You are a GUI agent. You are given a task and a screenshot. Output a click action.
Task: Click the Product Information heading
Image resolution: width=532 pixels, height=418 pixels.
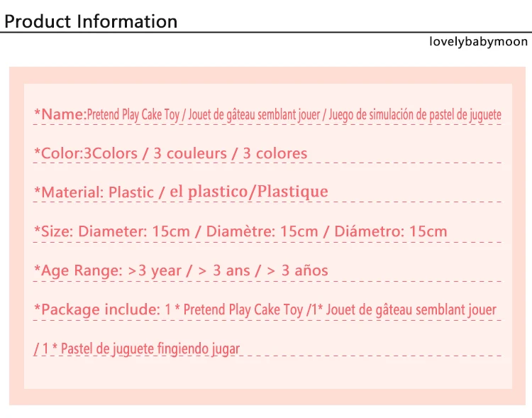pyautogui.click(x=91, y=21)
